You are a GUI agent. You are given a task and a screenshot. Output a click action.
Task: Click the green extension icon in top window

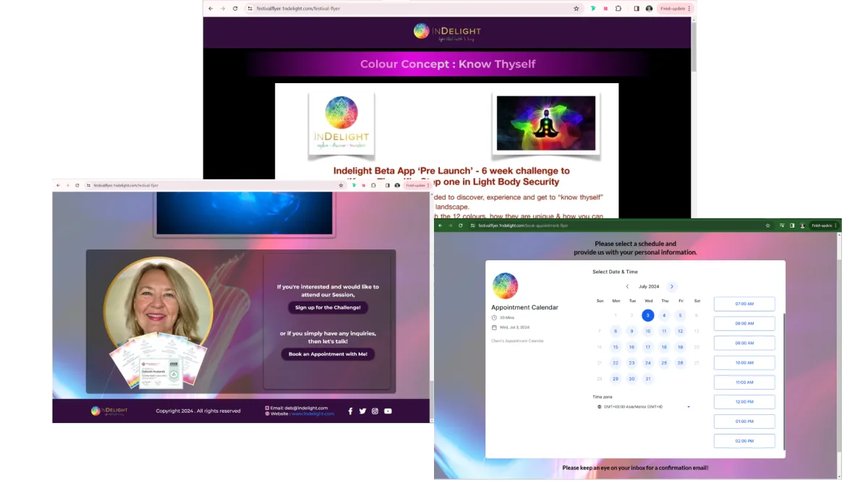593,9
